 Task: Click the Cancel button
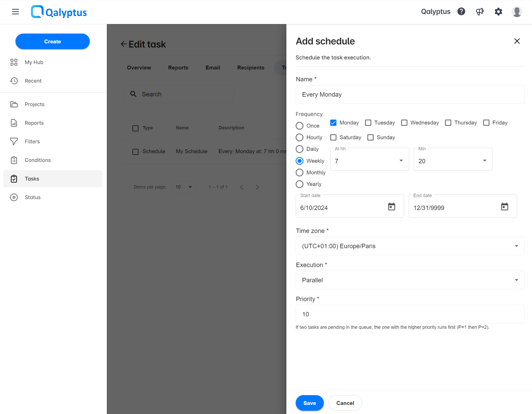(x=345, y=403)
